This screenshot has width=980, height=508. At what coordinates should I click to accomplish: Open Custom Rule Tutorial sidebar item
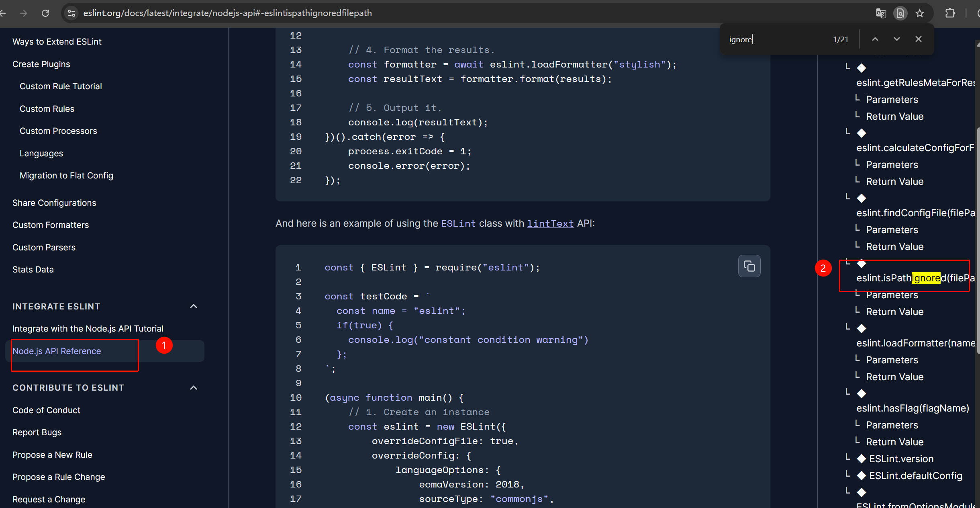click(61, 86)
